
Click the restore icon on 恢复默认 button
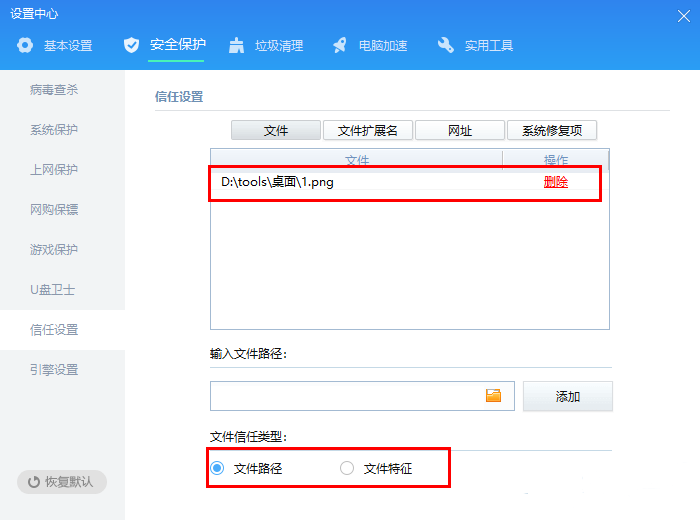[x=34, y=482]
